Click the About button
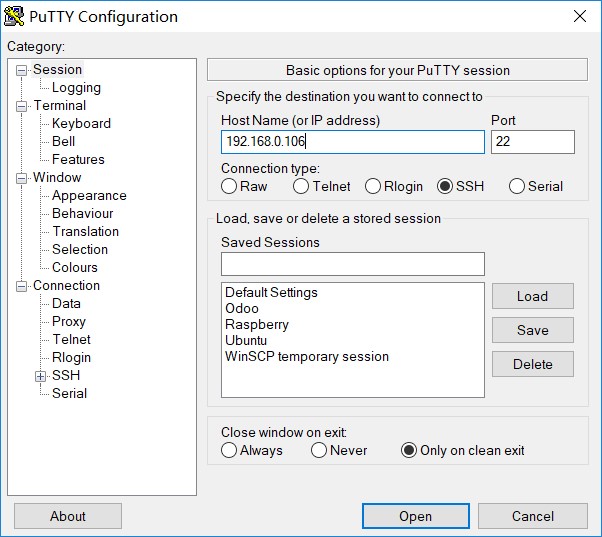 click(68, 516)
